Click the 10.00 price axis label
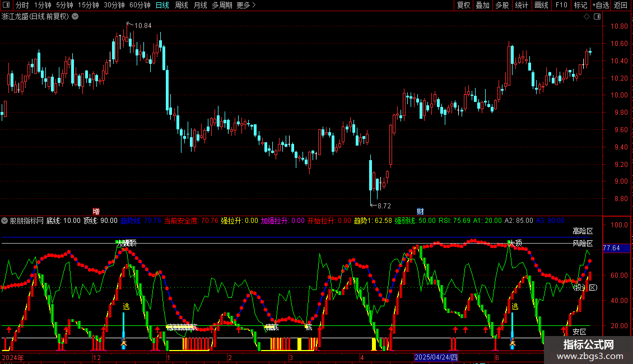This screenshot has width=633, height=364. tap(619, 95)
